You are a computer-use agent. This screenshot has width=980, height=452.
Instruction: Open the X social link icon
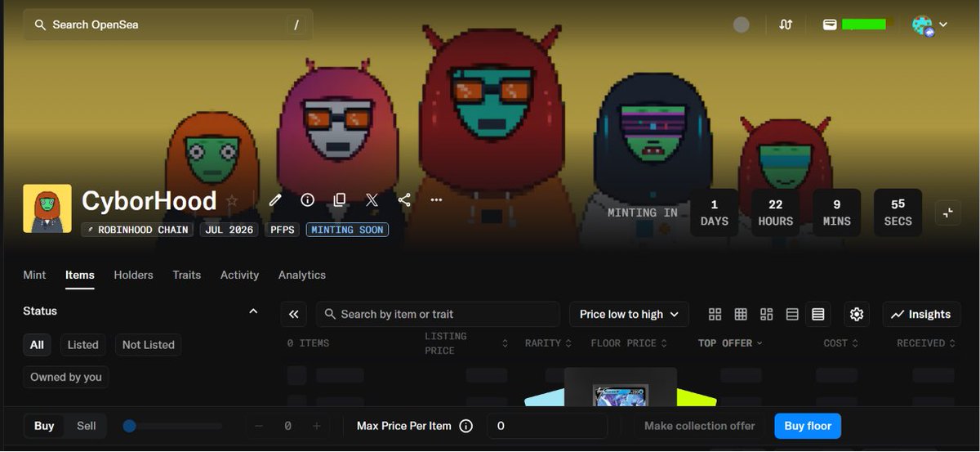372,199
